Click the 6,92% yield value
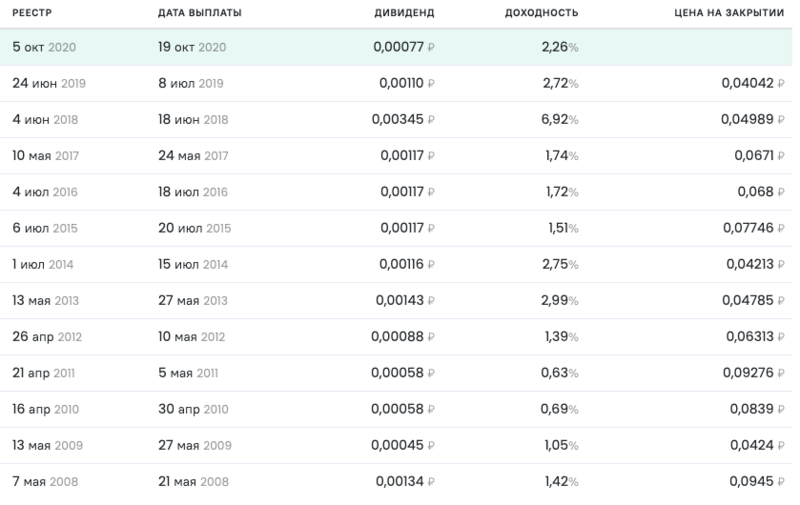800x505 pixels. pyautogui.click(x=560, y=119)
